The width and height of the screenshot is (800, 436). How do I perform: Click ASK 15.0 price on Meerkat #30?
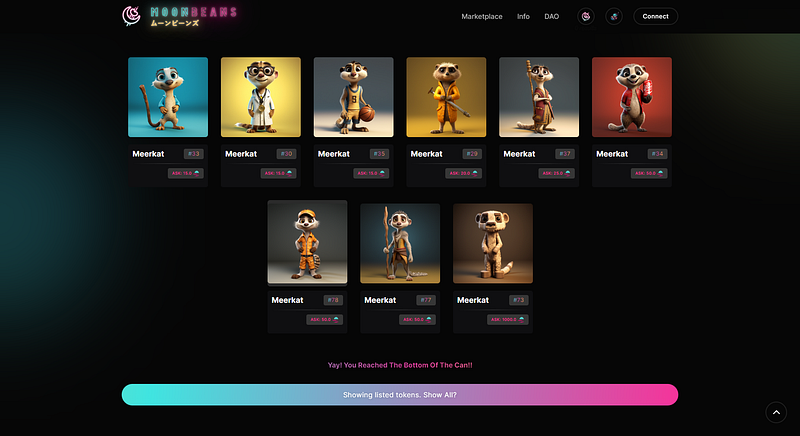pyautogui.click(x=279, y=173)
